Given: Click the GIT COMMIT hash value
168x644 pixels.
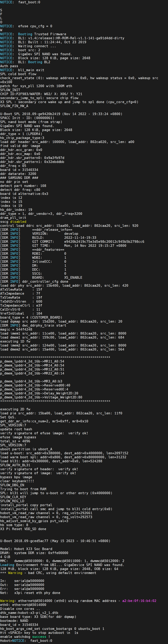Looking at the screenshot, I should point(104,241).
